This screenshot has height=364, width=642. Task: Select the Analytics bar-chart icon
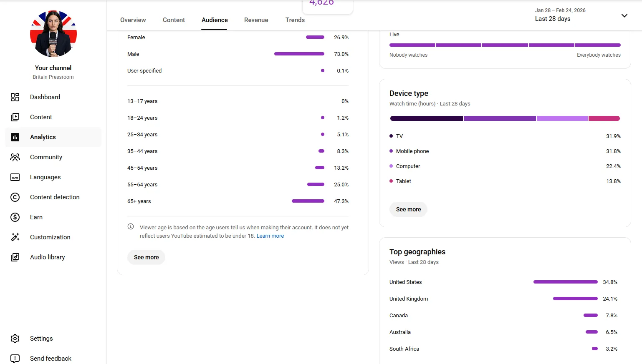coord(15,137)
